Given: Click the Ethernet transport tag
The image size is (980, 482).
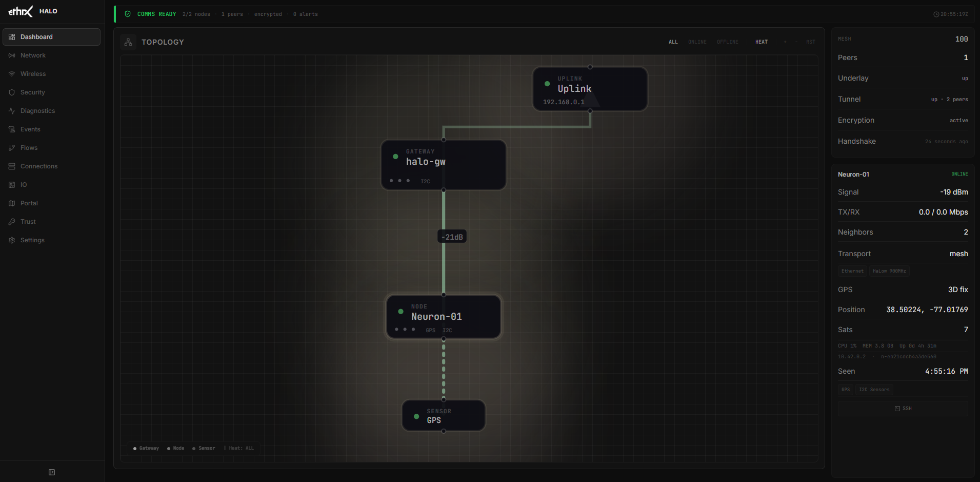Looking at the screenshot, I should 852,271.
